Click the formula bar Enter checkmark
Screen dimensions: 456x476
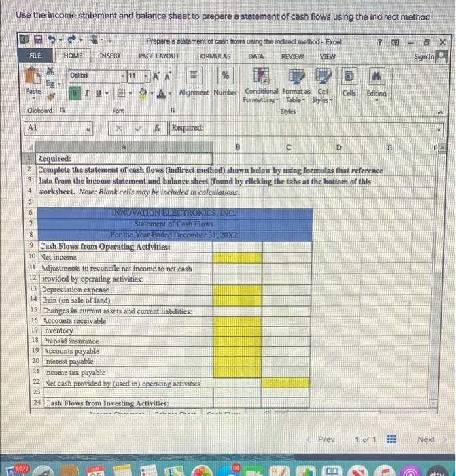(138, 129)
